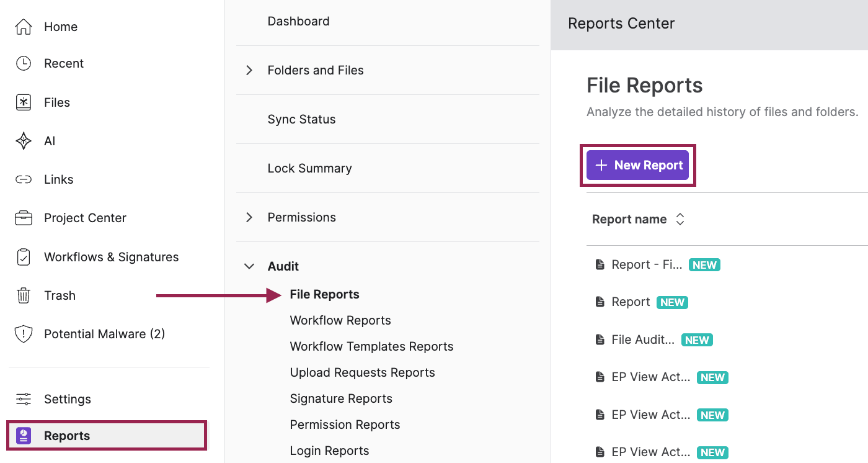Click the Trash bin icon
The image size is (868, 463).
[23, 295]
